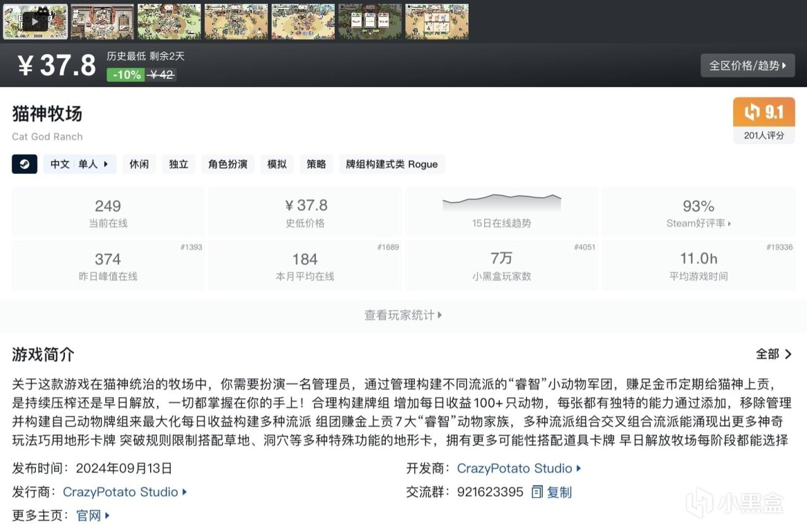The width and height of the screenshot is (807, 532).
Task: Select the game title 猫神牧场
Action: (x=47, y=113)
